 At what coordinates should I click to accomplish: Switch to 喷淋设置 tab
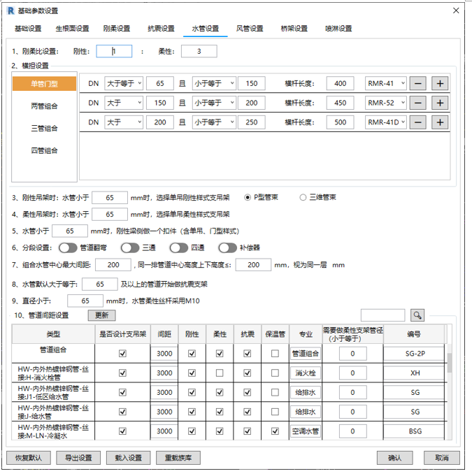338,29
